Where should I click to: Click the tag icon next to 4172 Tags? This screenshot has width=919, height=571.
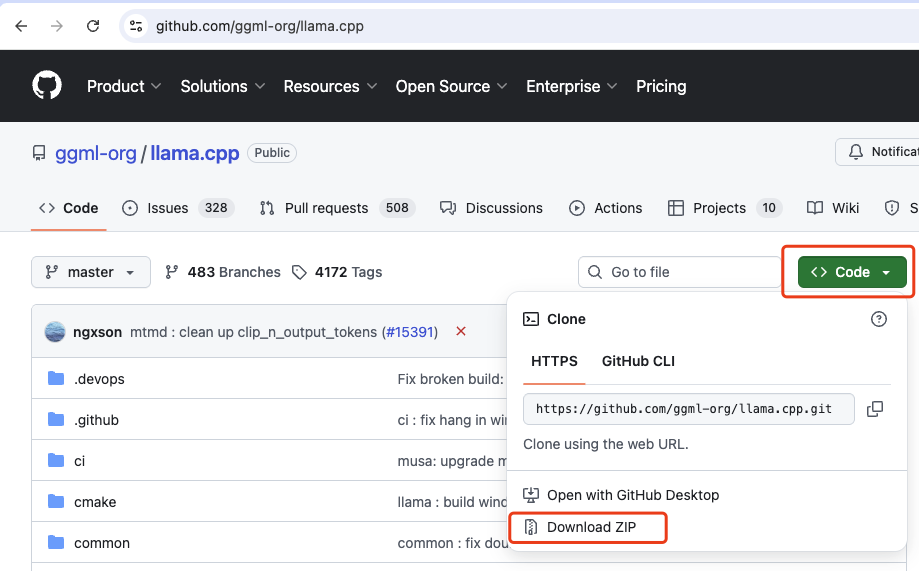(x=299, y=272)
